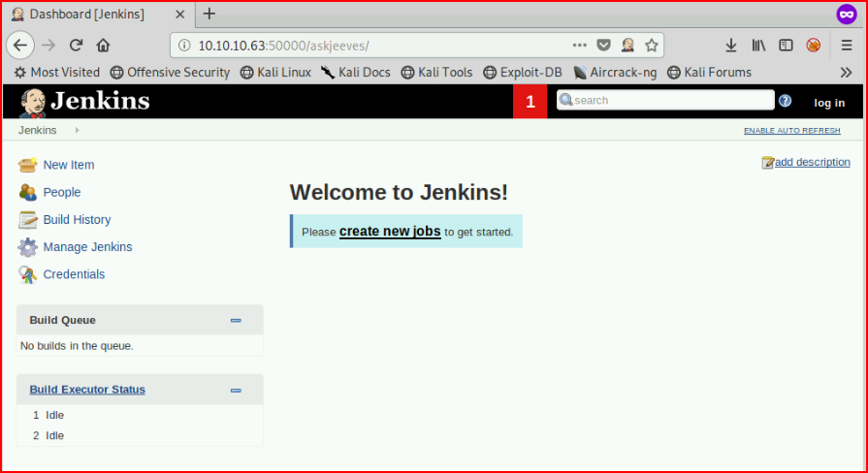Open the library bookshelf icon
The height and width of the screenshot is (473, 868).
(758, 46)
